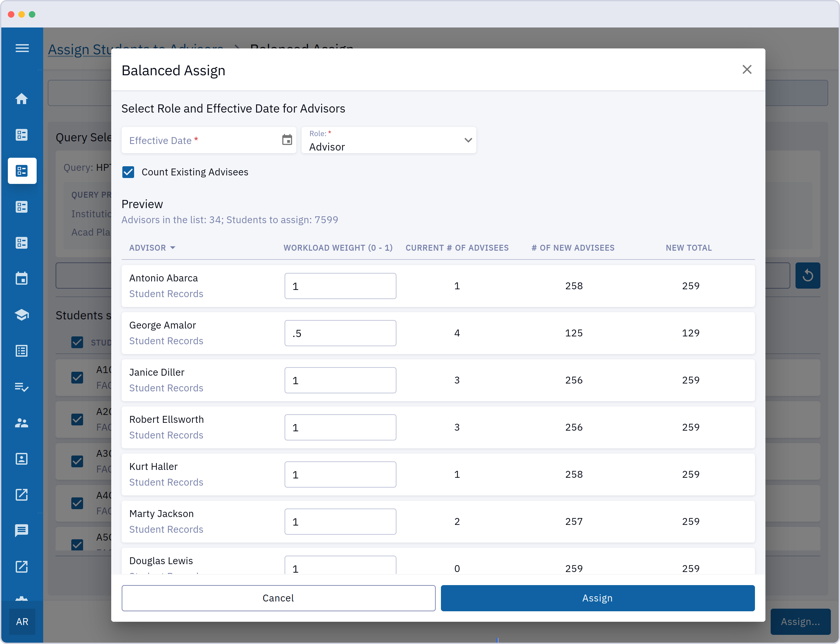Uncheck student A1 row checkbox

coord(78,378)
